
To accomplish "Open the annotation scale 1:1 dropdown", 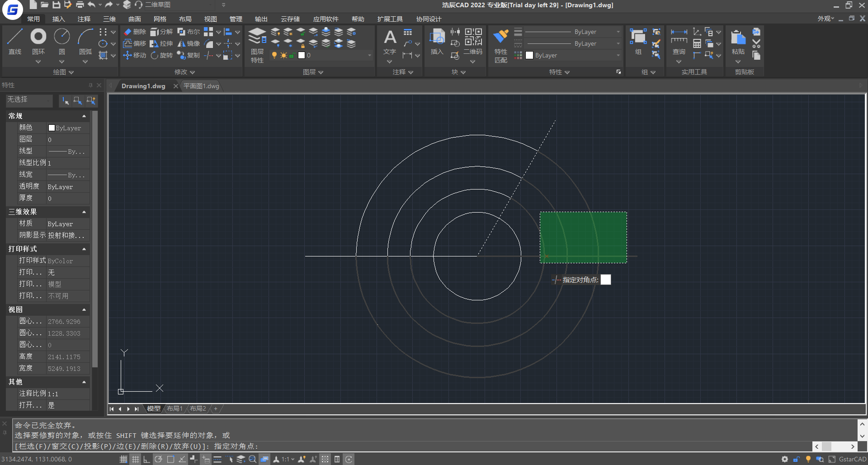I will [x=288, y=459].
